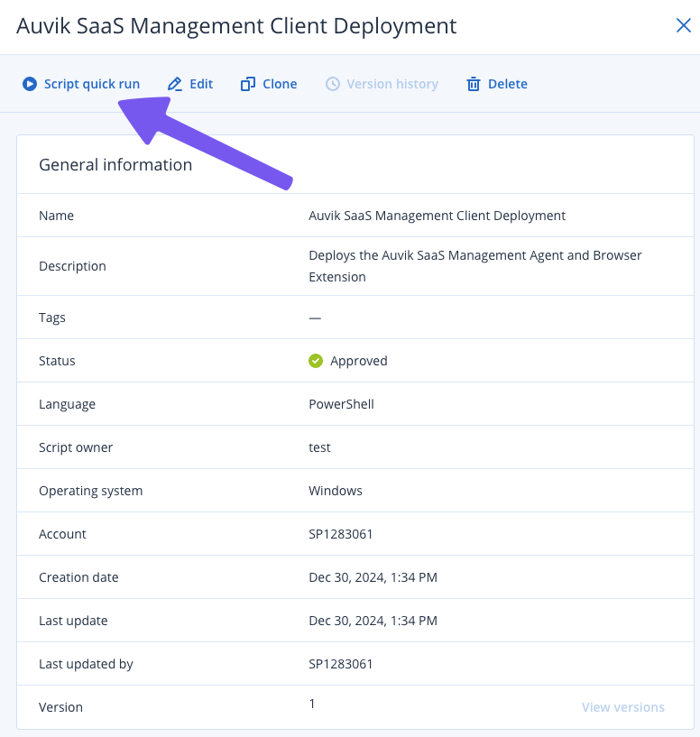Click the Name field label
Viewport: 700px width, 737px height.
(57, 216)
